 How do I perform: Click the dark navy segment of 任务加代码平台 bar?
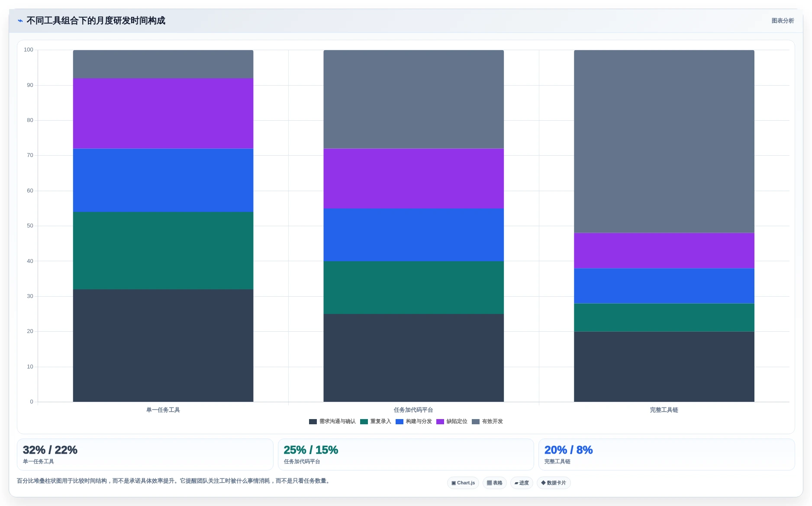(413, 358)
